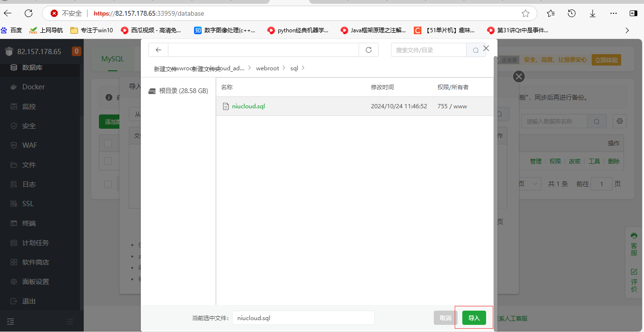Click the 导入 import button
Screen dimensions: 644x332
tap(474, 318)
